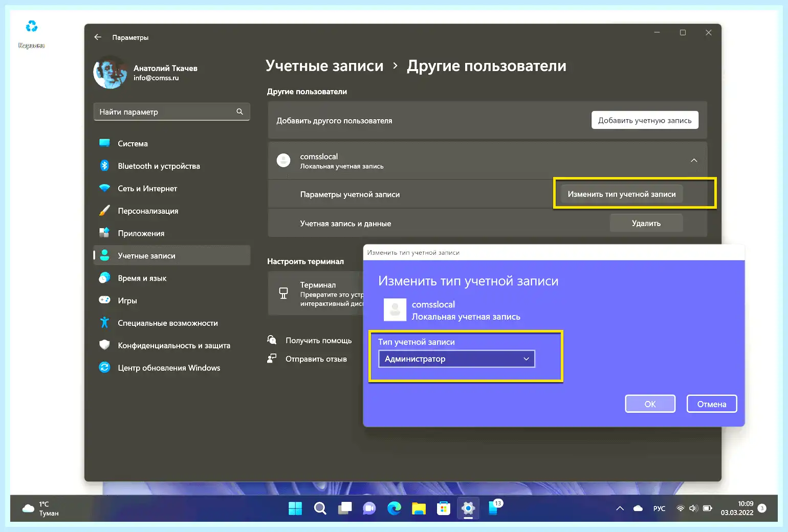Click the OneDrive cloud tray icon

638,508
